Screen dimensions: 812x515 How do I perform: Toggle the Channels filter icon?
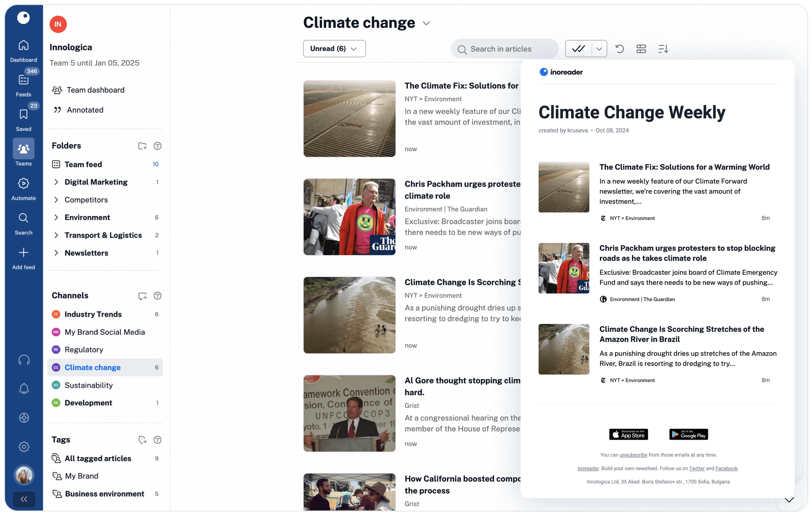pyautogui.click(x=157, y=296)
